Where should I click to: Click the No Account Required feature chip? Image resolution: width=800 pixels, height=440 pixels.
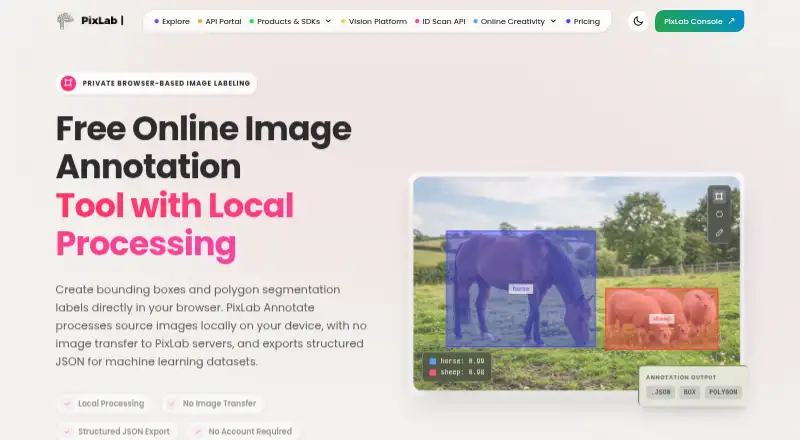point(243,431)
